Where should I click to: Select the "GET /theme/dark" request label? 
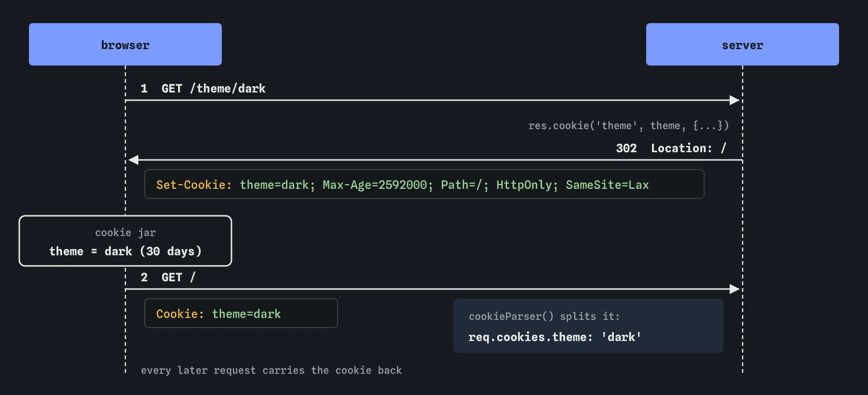click(x=213, y=89)
